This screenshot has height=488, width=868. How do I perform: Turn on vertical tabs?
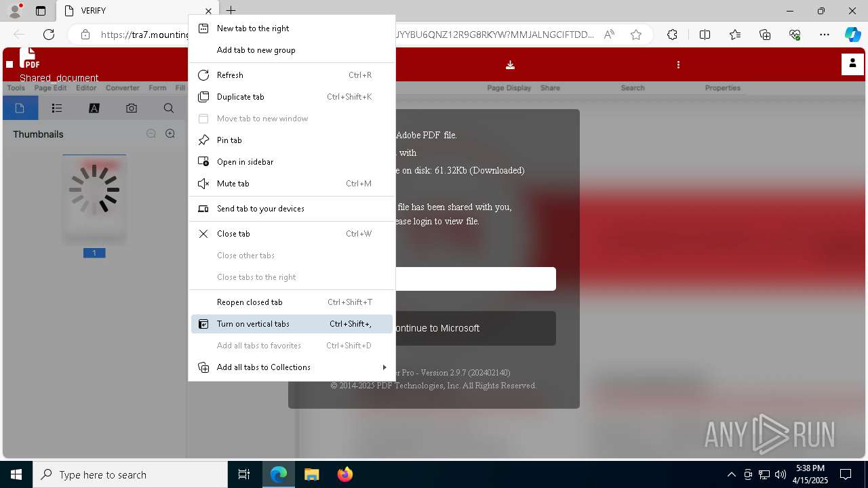[x=292, y=324]
